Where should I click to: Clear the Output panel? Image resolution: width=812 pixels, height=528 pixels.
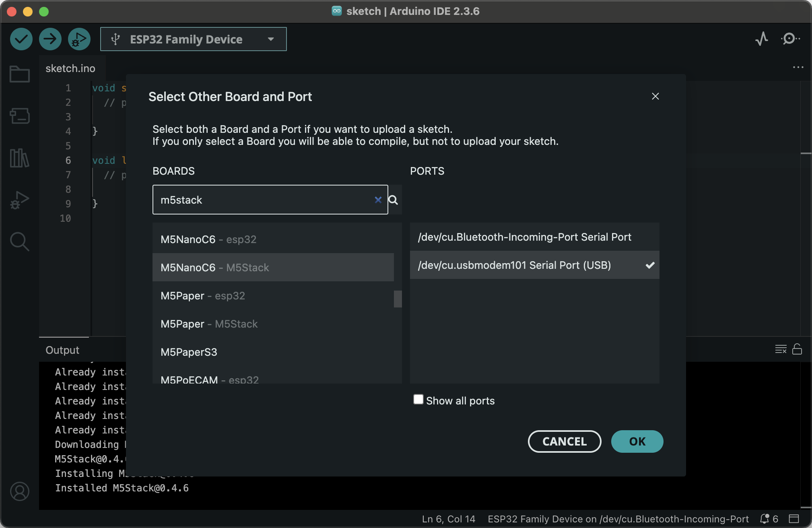(x=780, y=349)
